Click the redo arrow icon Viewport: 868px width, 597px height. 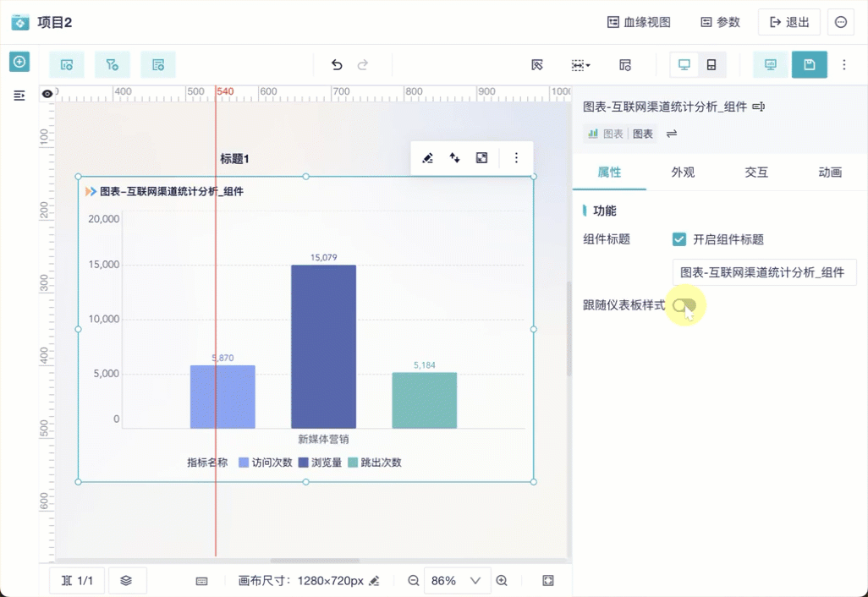click(363, 65)
